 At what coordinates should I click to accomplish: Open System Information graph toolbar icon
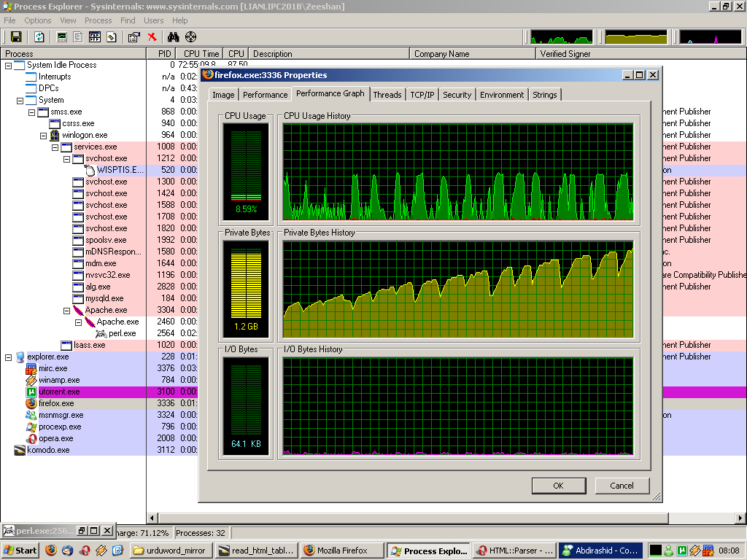tap(62, 36)
